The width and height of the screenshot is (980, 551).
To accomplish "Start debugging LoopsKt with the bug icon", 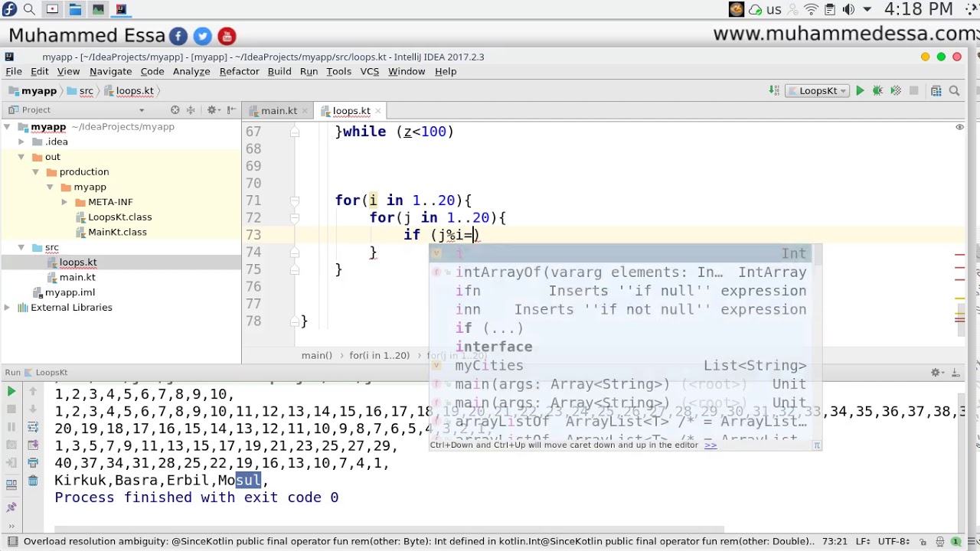I will (x=877, y=91).
